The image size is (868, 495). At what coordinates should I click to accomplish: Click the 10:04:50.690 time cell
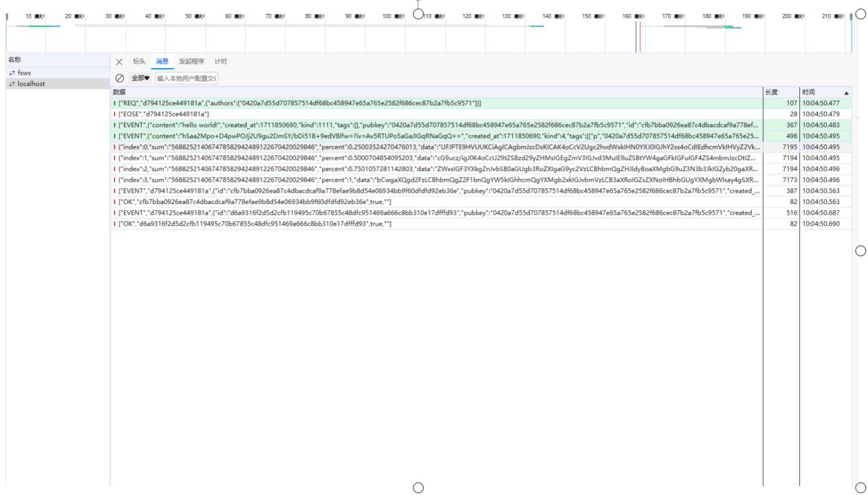(826, 223)
